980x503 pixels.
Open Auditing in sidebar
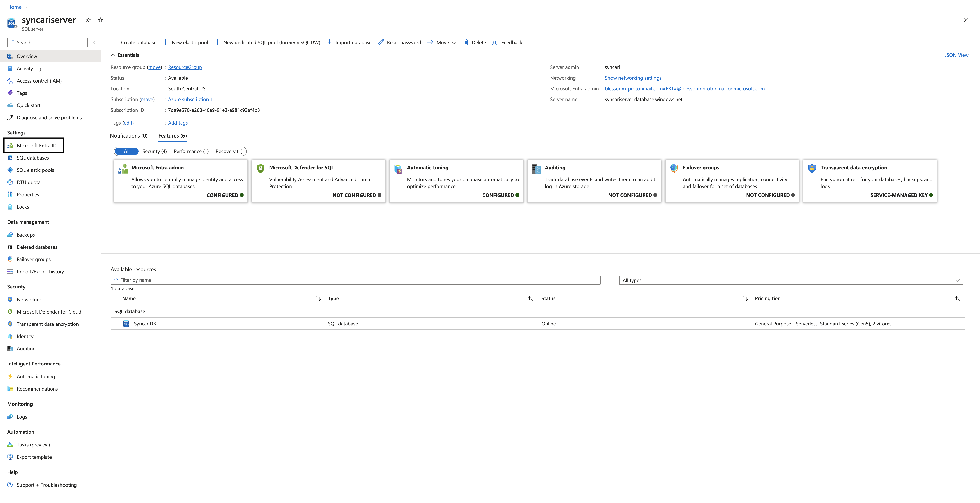click(26, 349)
